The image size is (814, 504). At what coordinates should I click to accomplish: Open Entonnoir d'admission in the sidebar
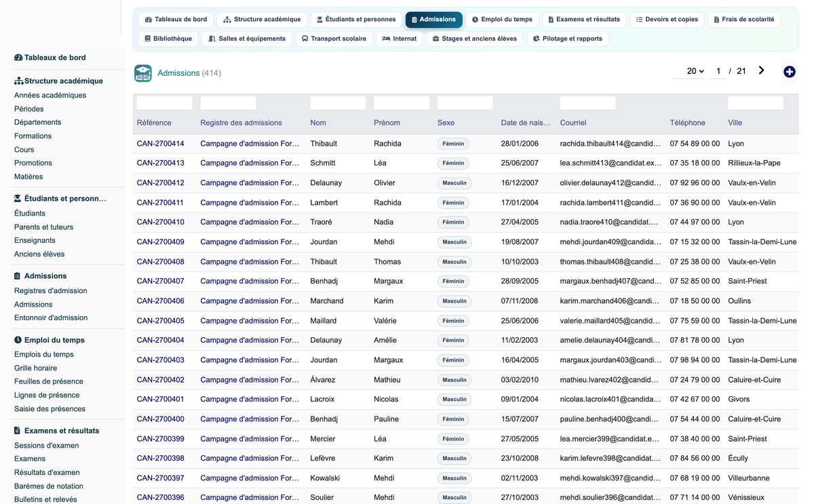pos(51,317)
